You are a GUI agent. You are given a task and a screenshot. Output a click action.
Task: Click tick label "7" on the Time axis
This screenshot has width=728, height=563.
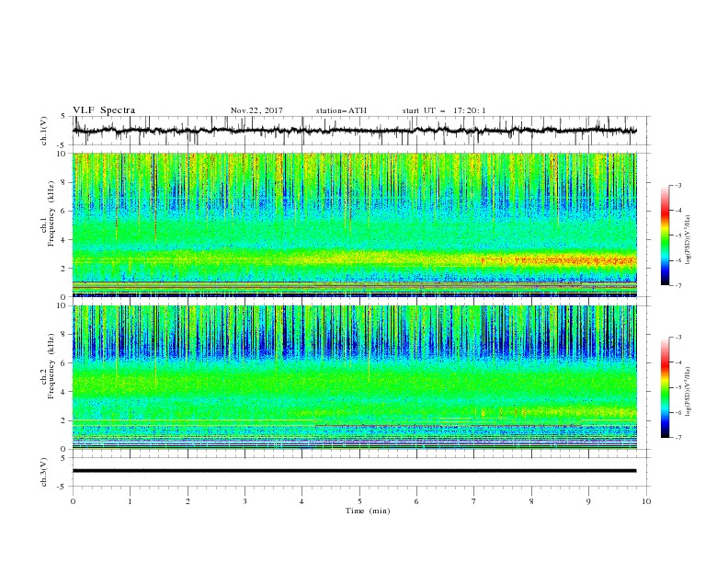(474, 501)
